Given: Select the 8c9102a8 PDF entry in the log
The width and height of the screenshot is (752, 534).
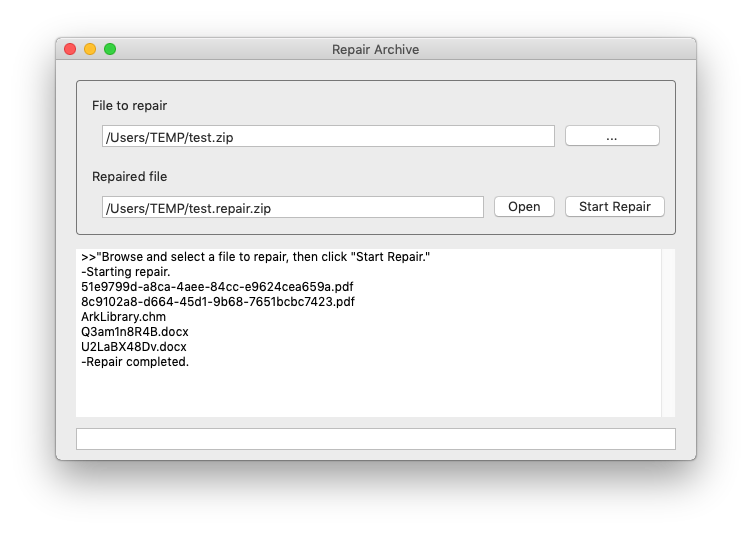Looking at the screenshot, I should [217, 302].
